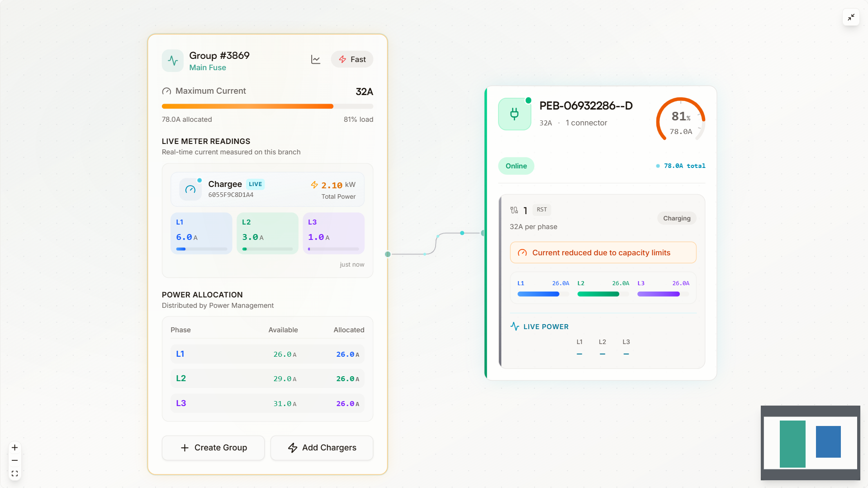Open the analytics chart icon near Fast badge
The image size is (868, 488).
(315, 59)
